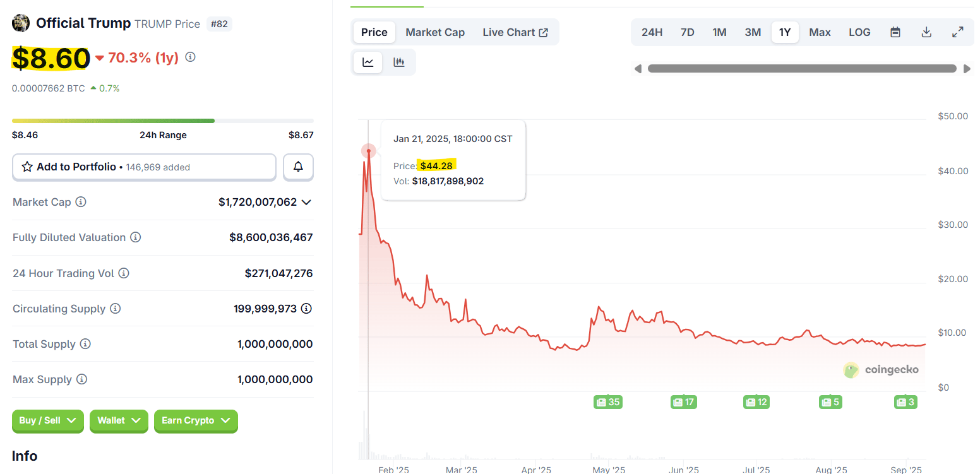Click info icon beside 199,999,973 value
The width and height of the screenshot is (980, 474).
(x=306, y=309)
